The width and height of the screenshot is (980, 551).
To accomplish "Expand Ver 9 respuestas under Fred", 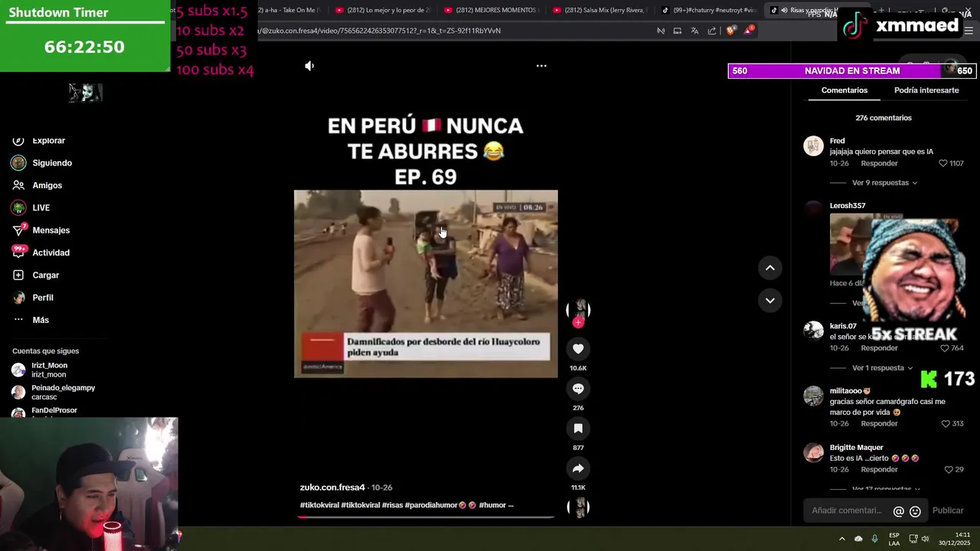I will (884, 183).
